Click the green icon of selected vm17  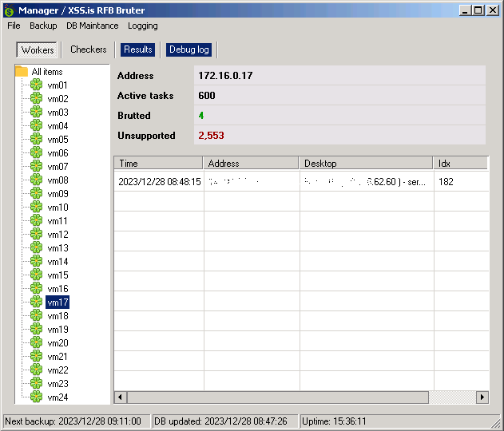point(36,302)
